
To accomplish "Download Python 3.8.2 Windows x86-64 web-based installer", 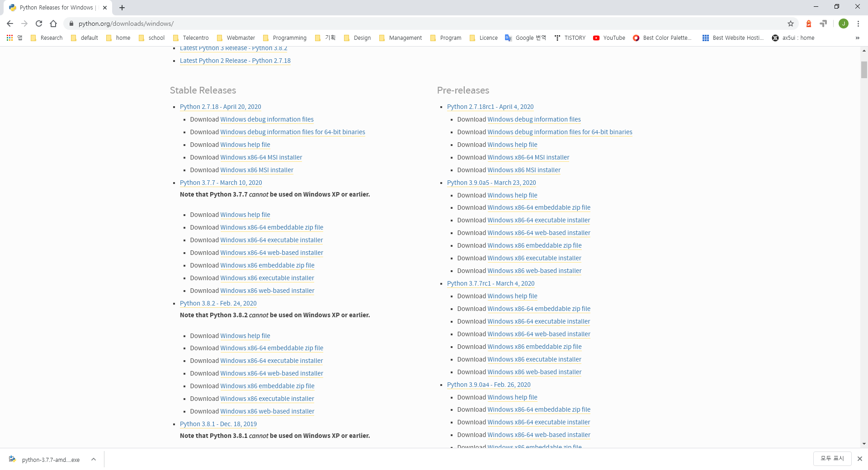I will (272, 373).
